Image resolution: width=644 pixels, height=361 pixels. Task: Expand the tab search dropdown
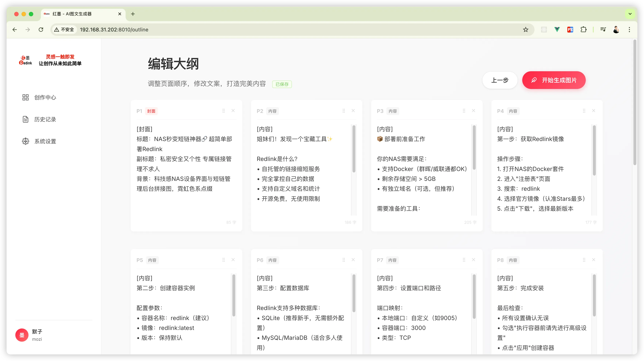coord(630,14)
